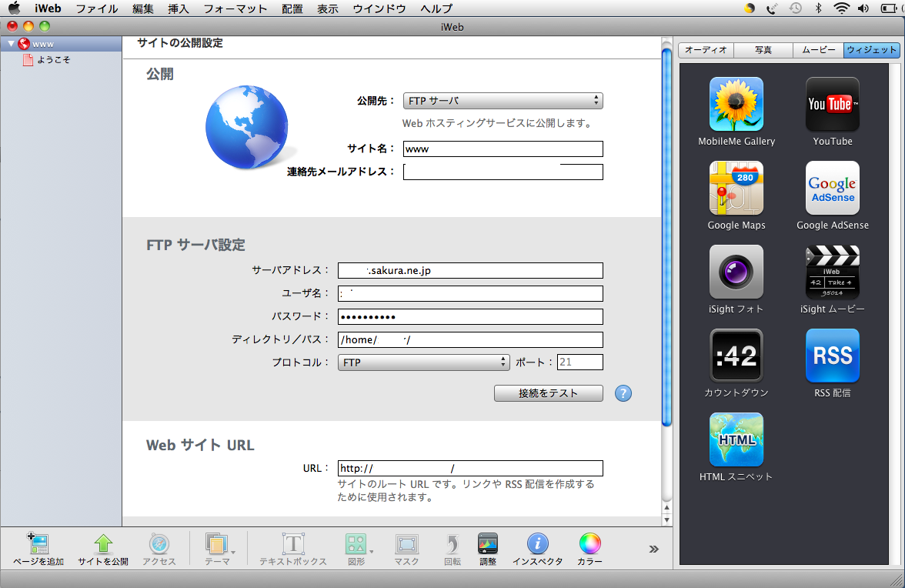This screenshot has height=588, width=905.
Task: Open the フォーマット menu
Action: click(235, 8)
